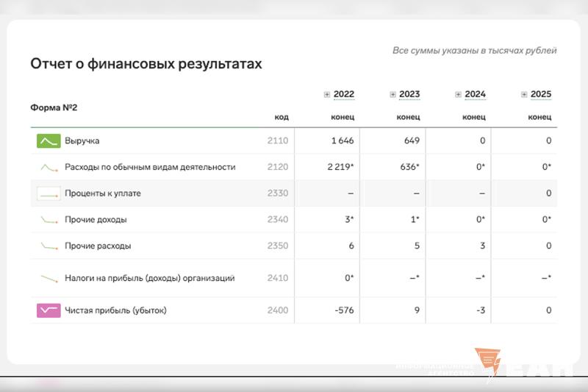Select the Форма №2 table heading

54,107
